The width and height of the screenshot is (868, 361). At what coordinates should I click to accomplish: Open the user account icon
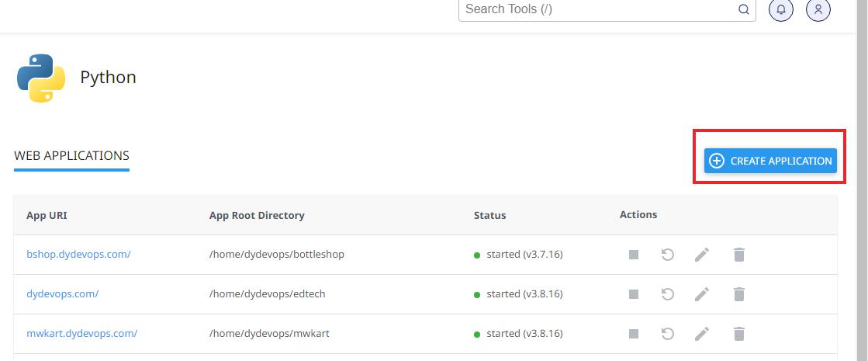point(818,9)
